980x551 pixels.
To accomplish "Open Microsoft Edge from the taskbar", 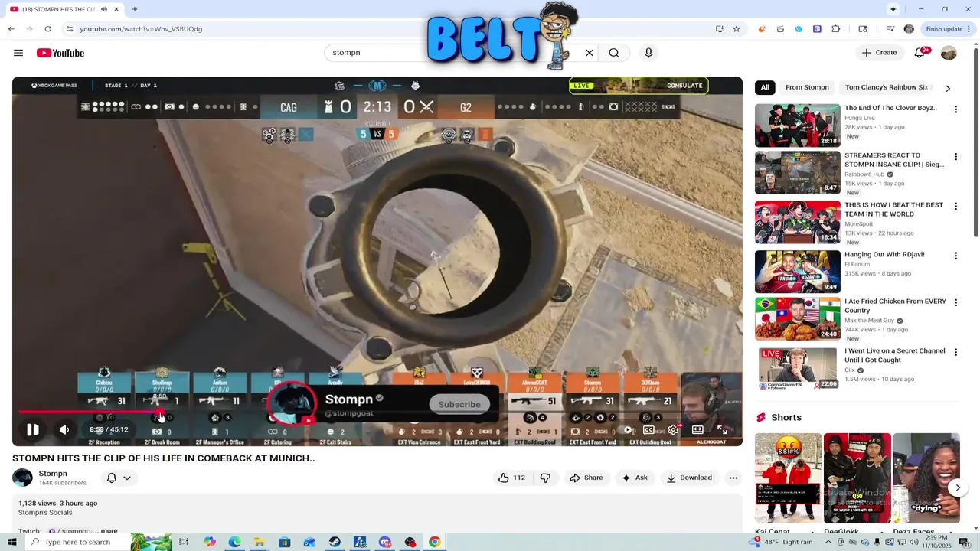I will (234, 542).
